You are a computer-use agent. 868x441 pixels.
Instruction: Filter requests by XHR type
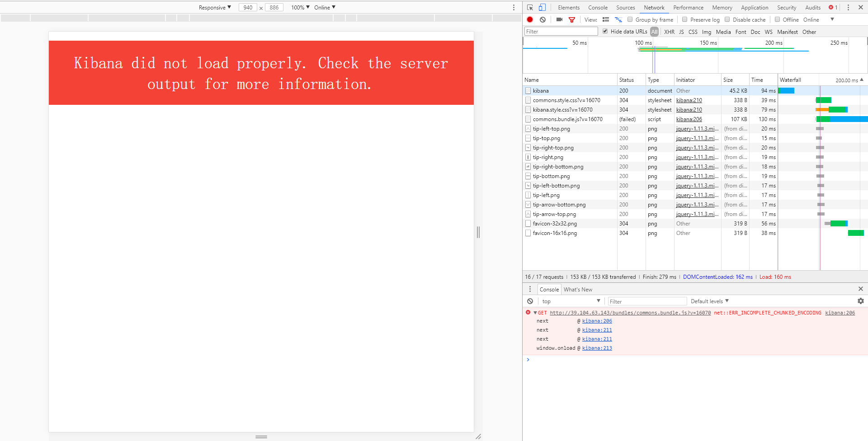point(669,32)
